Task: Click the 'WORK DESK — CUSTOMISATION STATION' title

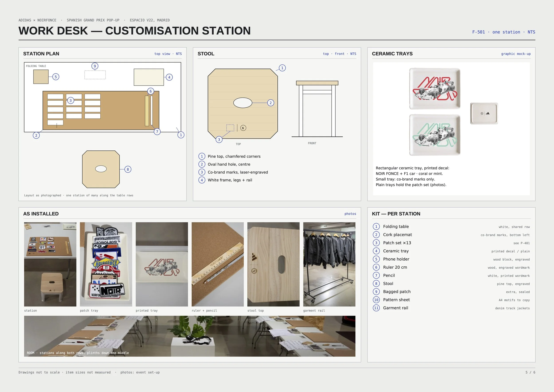Action: point(135,31)
